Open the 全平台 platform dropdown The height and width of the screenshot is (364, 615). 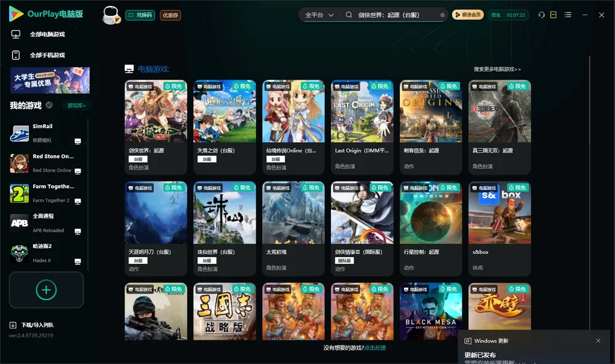(319, 15)
